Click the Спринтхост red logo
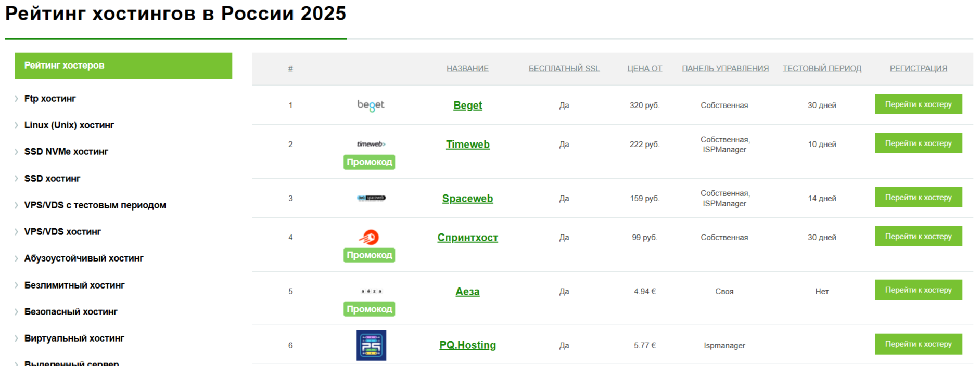 (x=370, y=238)
